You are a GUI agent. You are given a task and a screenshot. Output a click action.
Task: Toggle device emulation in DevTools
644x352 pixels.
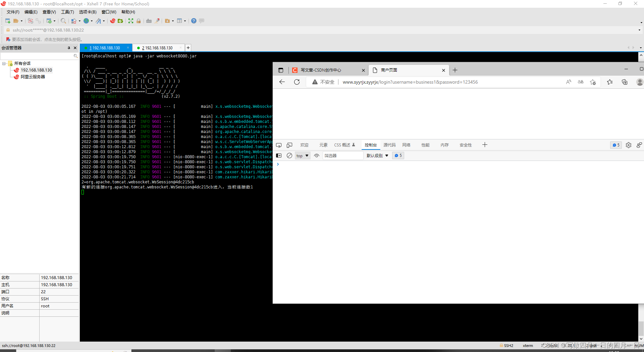pyautogui.click(x=289, y=145)
